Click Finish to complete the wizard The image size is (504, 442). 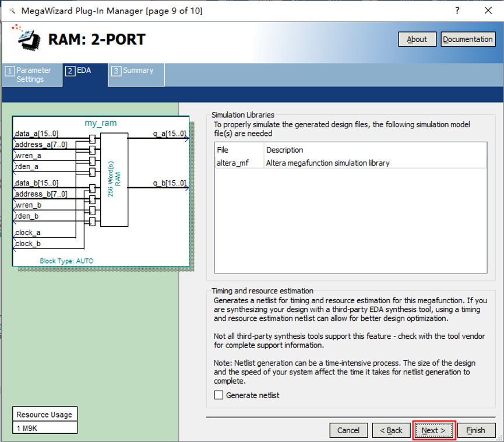pyautogui.click(x=475, y=430)
